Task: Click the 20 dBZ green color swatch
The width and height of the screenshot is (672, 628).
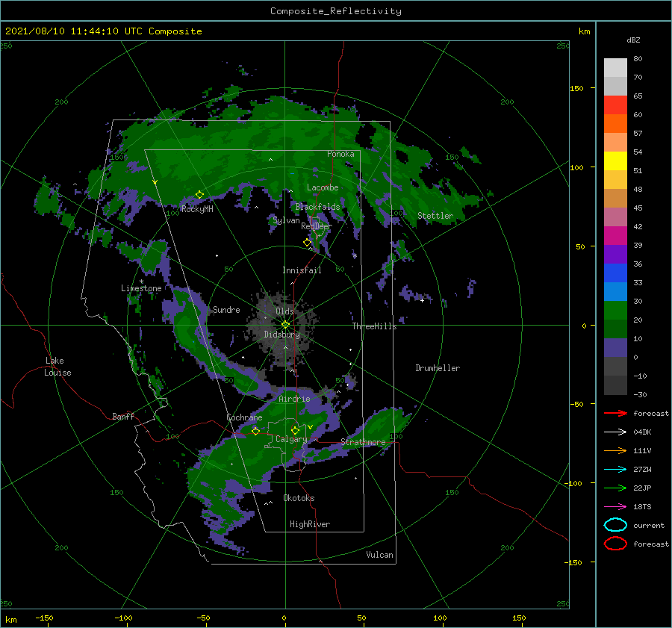Action: point(615,310)
